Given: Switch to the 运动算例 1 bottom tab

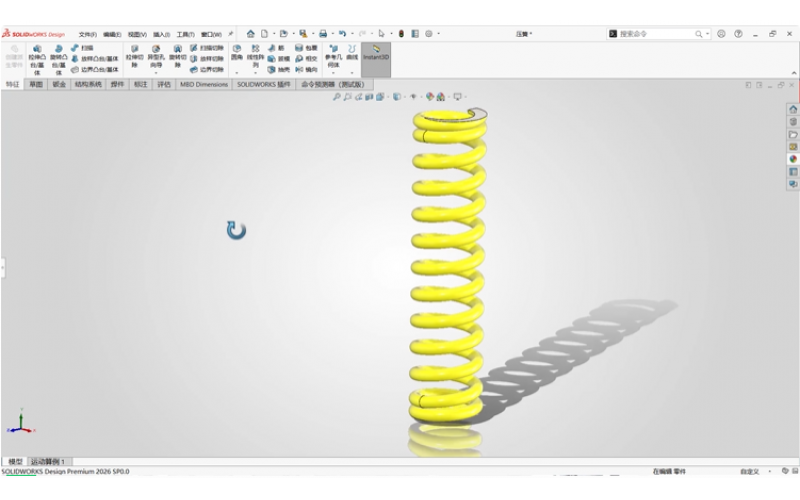Looking at the screenshot, I should click(x=48, y=461).
